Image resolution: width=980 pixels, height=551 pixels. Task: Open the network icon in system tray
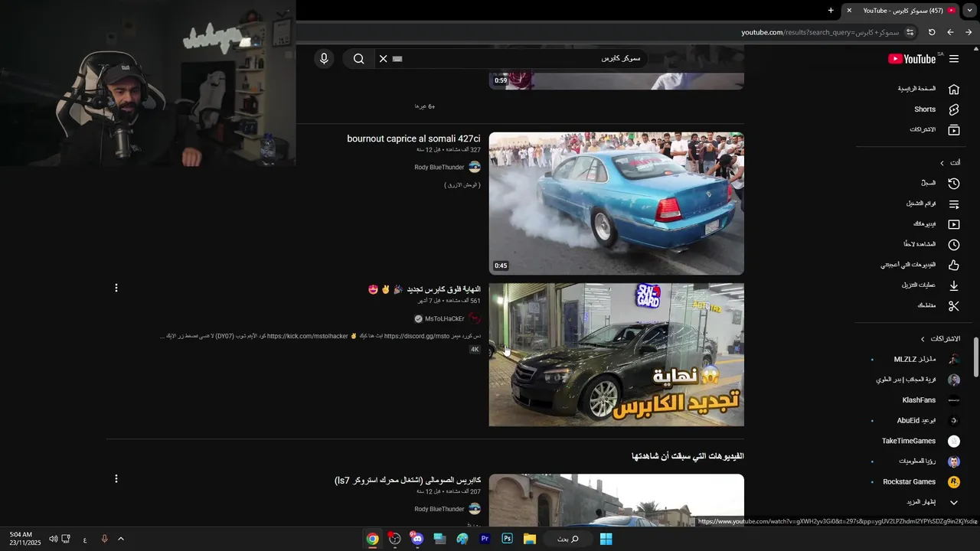(x=66, y=539)
